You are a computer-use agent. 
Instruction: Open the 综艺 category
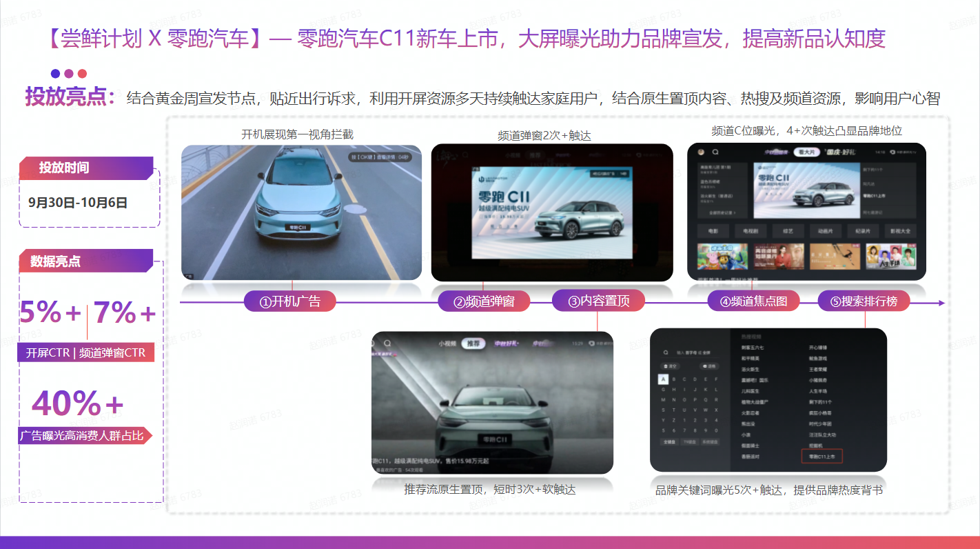point(788,231)
